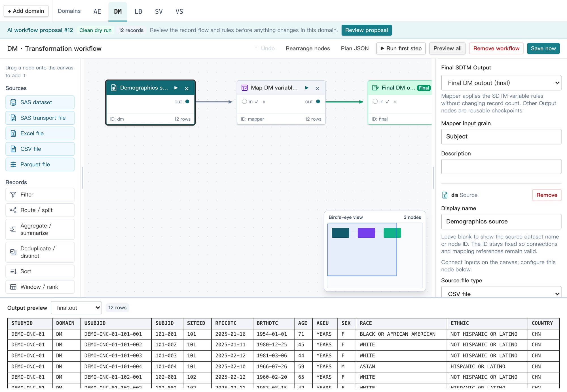
Task: Open the Final SDTM Output dropdown
Action: 501,83
